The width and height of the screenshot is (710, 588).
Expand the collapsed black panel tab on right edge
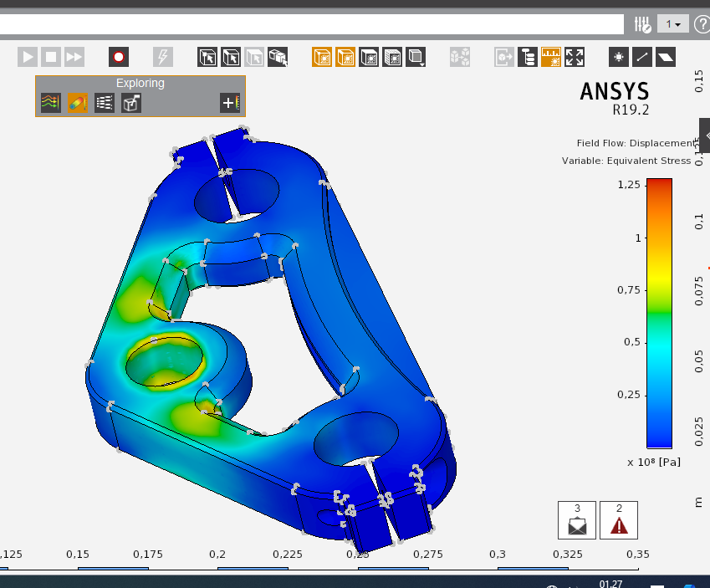point(706,134)
